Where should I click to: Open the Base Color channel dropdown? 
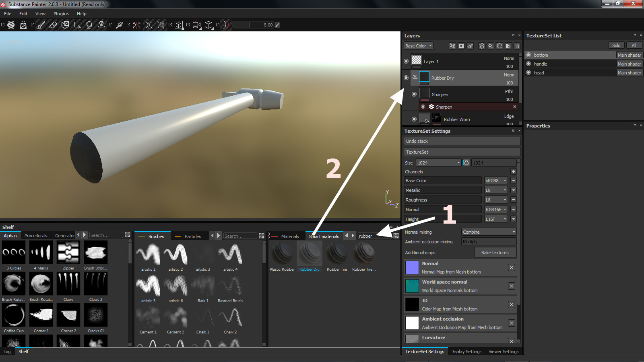tap(419, 46)
